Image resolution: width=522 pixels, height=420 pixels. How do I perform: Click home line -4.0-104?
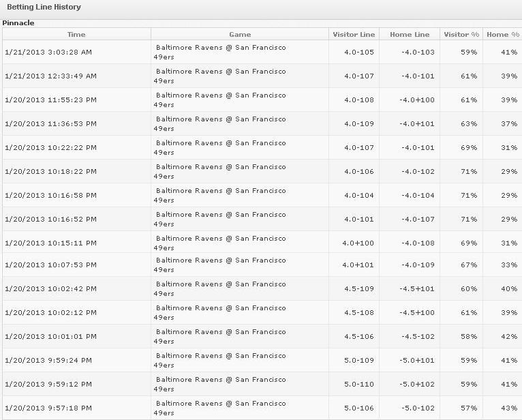(418, 196)
